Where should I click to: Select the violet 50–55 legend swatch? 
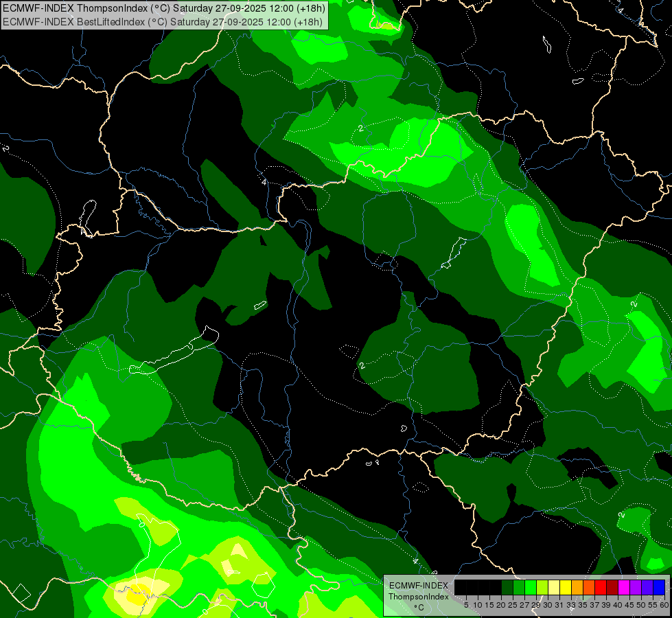pyautogui.click(x=647, y=587)
